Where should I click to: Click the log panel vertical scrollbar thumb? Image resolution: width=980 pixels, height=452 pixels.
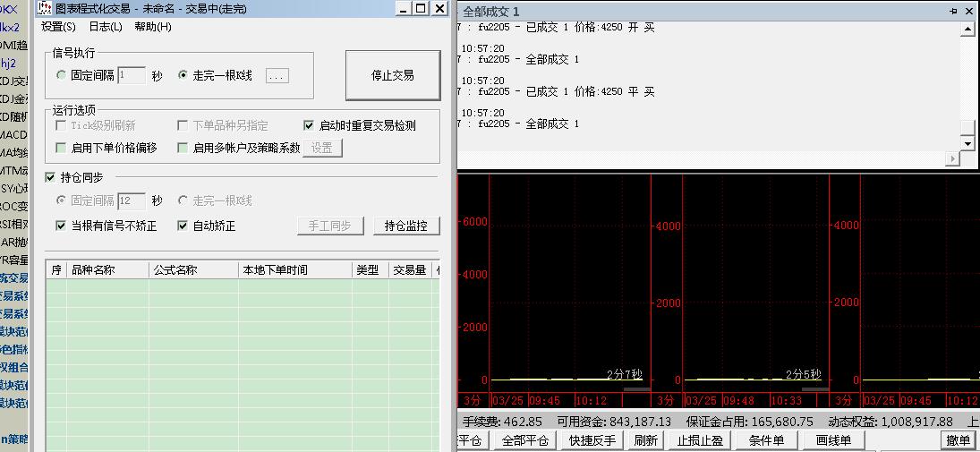pyautogui.click(x=968, y=127)
